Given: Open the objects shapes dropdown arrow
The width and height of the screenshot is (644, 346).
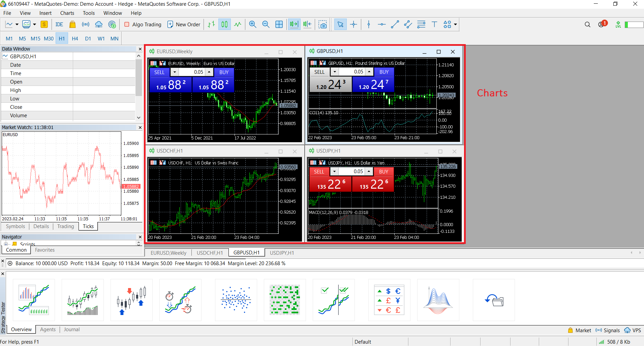Looking at the screenshot, I should click(x=455, y=24).
